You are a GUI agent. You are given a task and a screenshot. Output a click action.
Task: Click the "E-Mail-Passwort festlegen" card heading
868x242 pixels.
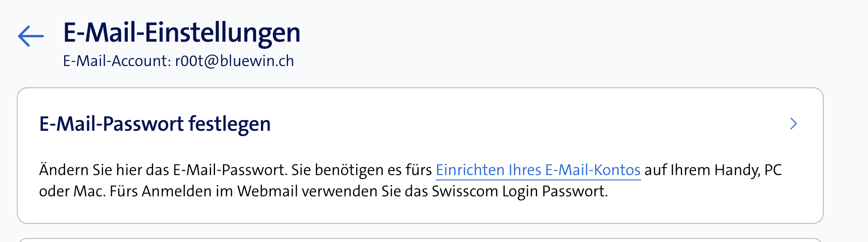point(155,124)
